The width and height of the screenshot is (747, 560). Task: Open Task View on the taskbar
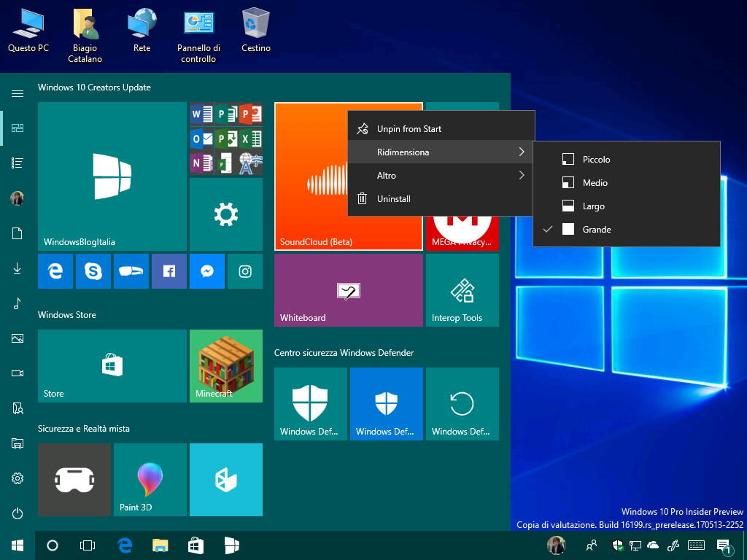click(88, 545)
